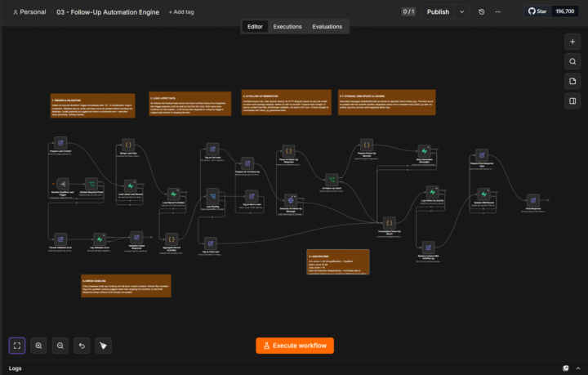This screenshot has width=588, height=375.
Task: Switch to the Executions tab
Action: (x=287, y=27)
